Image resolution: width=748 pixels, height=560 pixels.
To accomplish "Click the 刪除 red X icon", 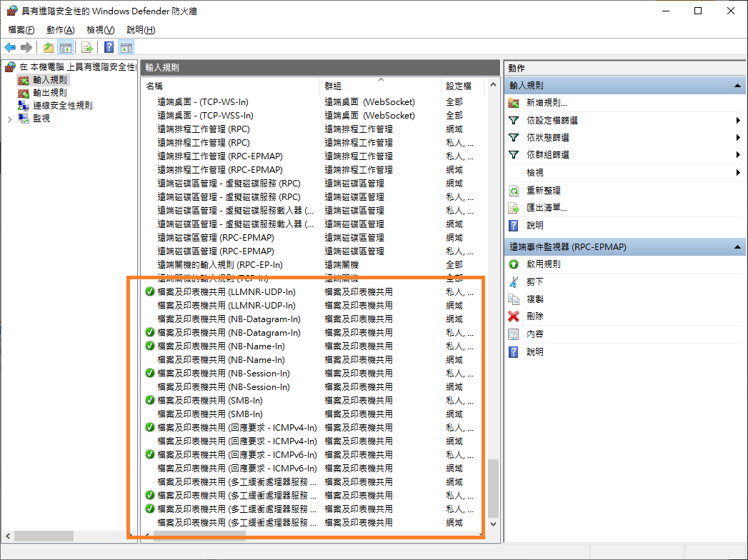I will click(514, 316).
